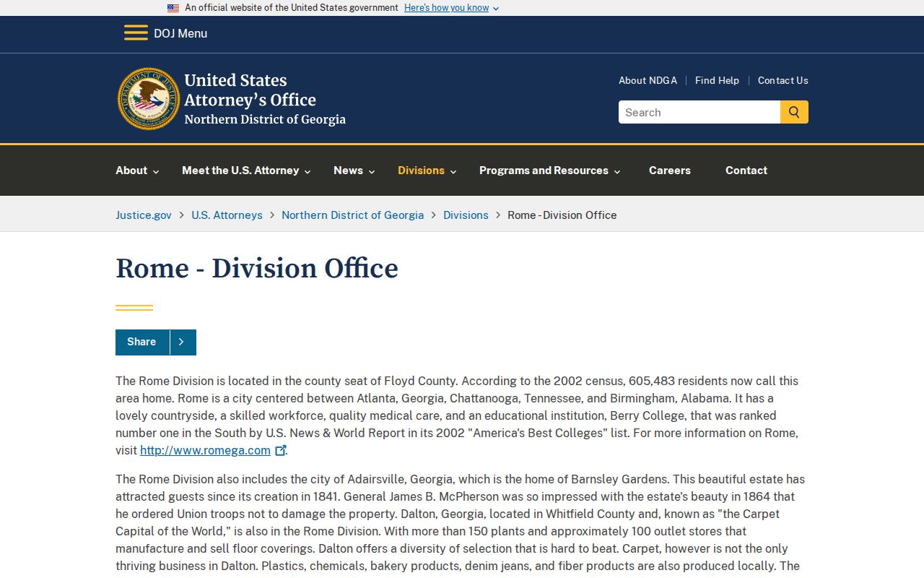Expand Programs and Resources dropdown chevron

[617, 172]
